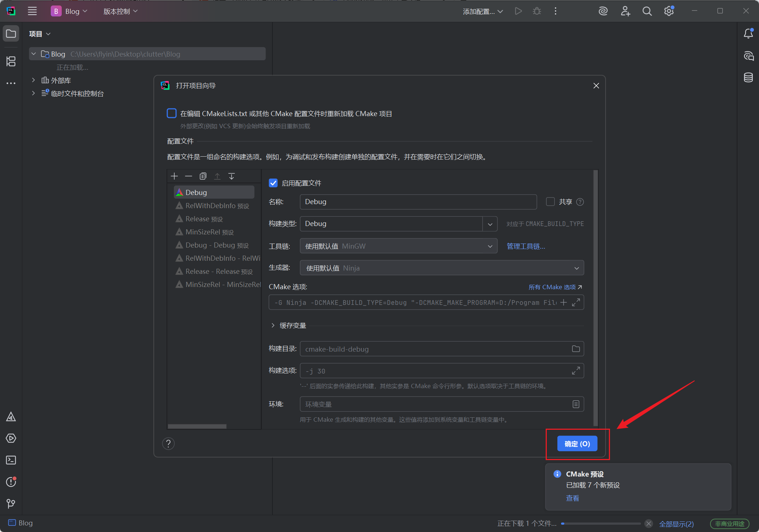This screenshot has height=532, width=759.
Task: Open the Database tool panel icon
Action: click(x=748, y=77)
